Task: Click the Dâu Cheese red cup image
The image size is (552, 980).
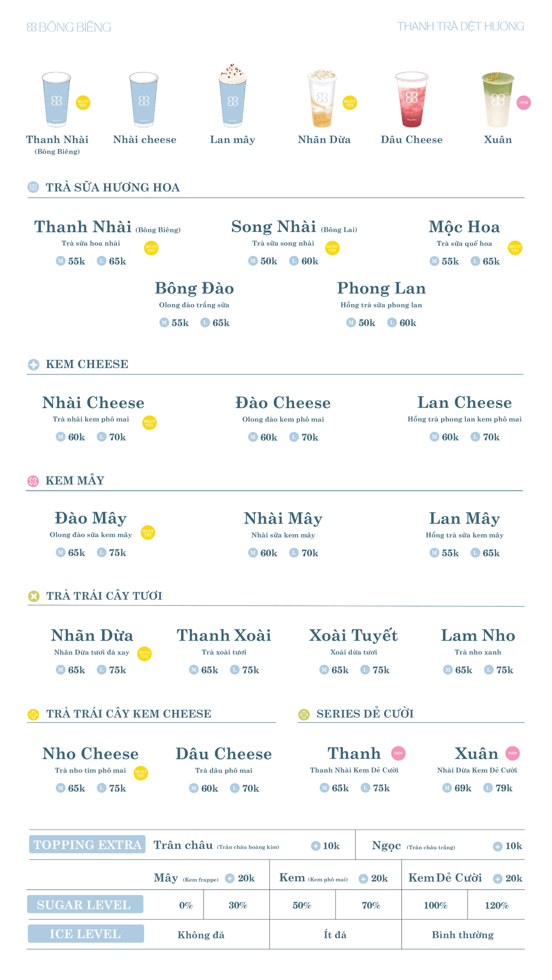Action: (412, 99)
